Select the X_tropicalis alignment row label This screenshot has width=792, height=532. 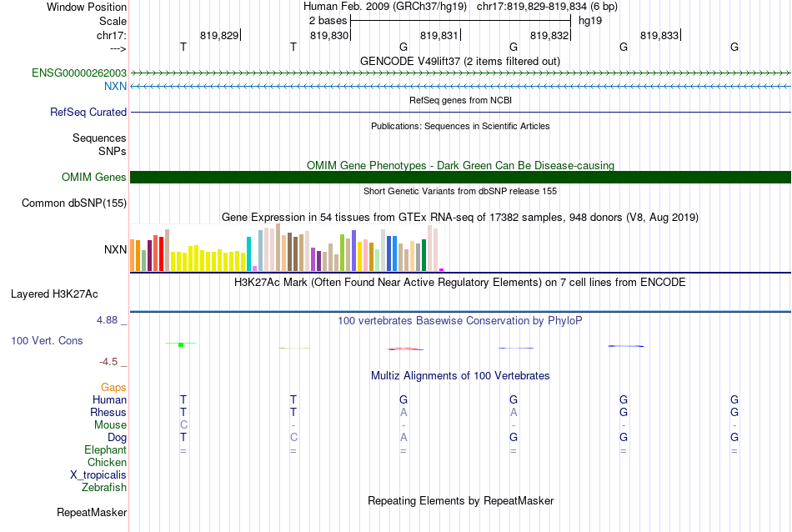pyautogui.click(x=98, y=475)
